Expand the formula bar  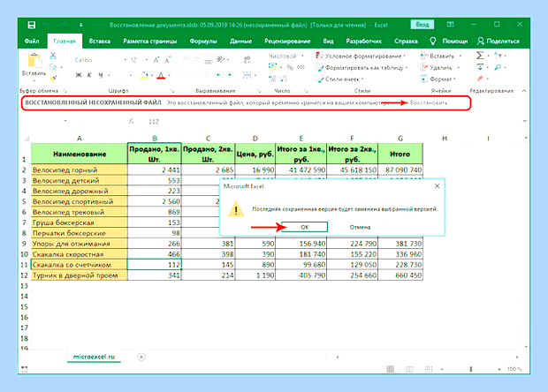pyautogui.click(x=525, y=121)
